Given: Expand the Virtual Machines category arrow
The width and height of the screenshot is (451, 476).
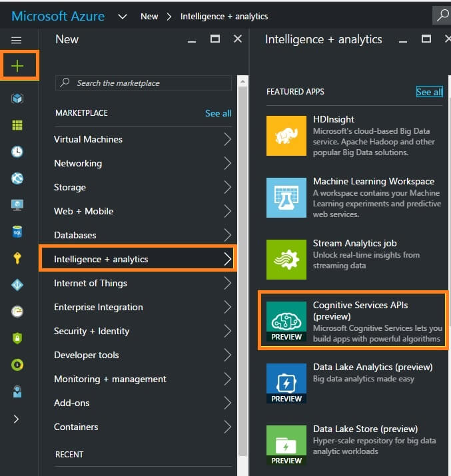Looking at the screenshot, I should 227,139.
